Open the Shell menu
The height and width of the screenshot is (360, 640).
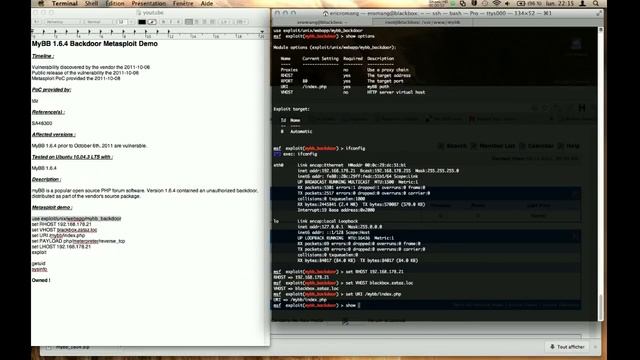91,3
